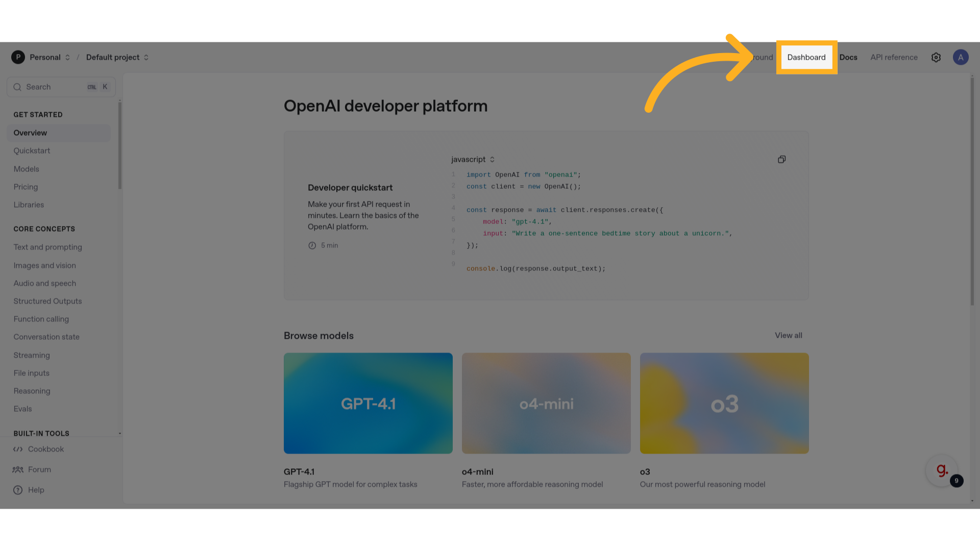Viewport: 980px width, 551px height.
Task: Open the Docs tab
Action: point(848,57)
